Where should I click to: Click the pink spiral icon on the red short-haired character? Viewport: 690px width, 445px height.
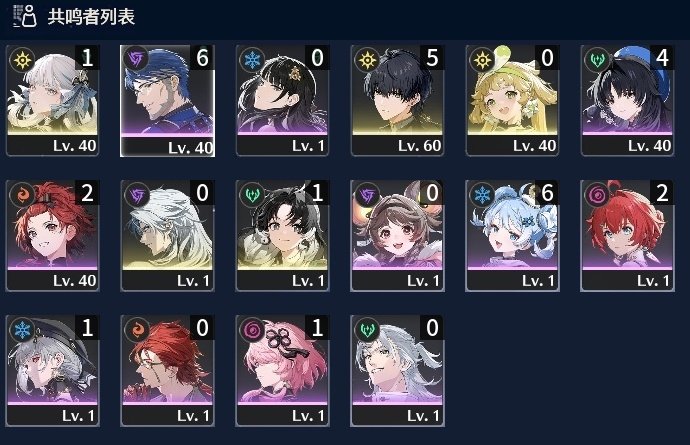click(597, 195)
